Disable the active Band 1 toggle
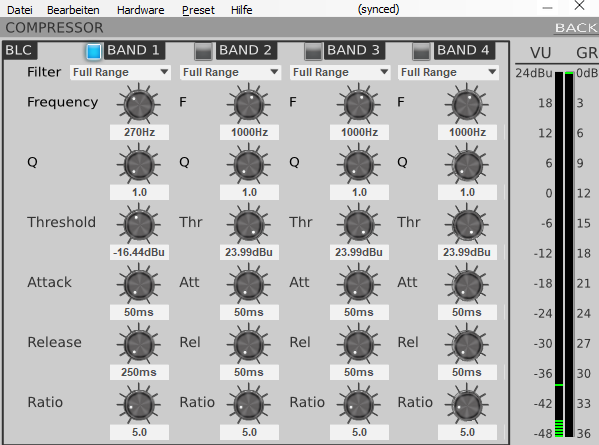 pyautogui.click(x=94, y=51)
